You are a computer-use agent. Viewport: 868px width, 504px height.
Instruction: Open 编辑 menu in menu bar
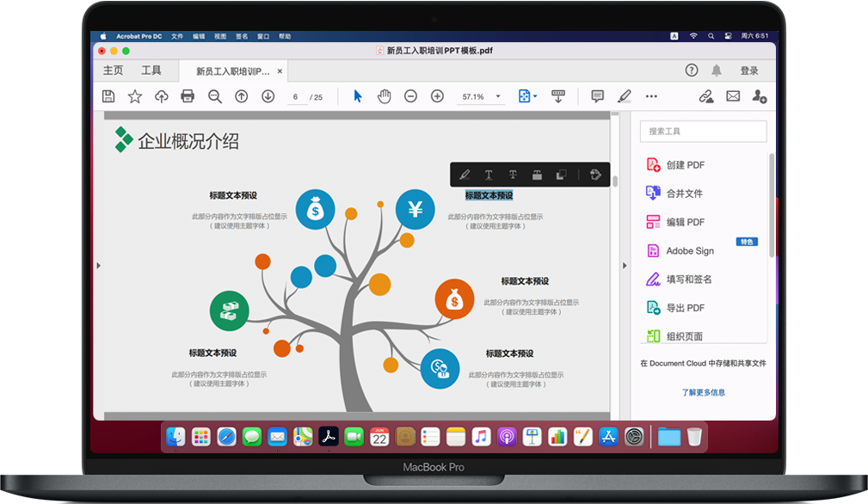click(199, 36)
